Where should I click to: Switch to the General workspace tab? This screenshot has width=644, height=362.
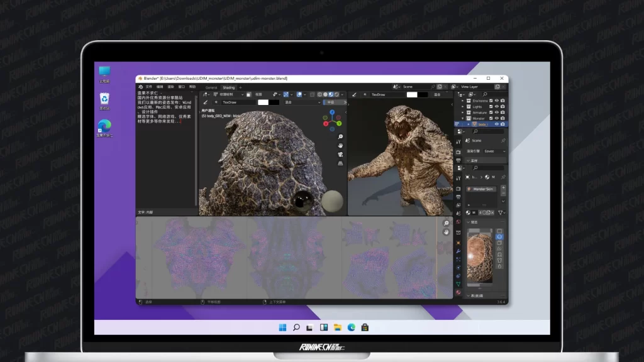point(211,87)
